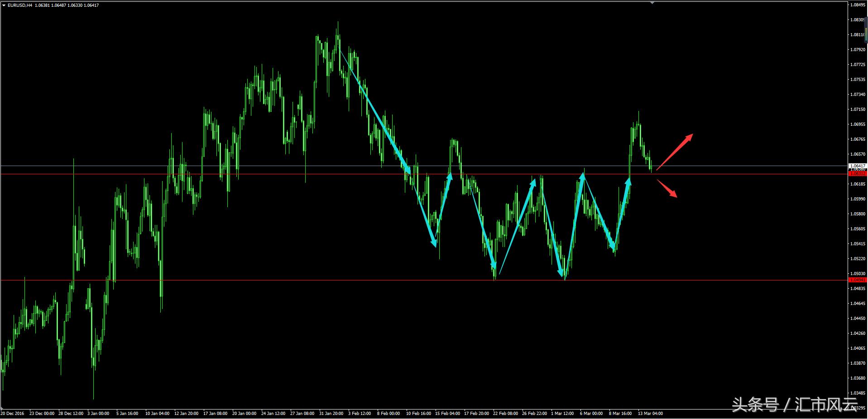The height and width of the screenshot is (419, 868).
Task: Click time axis label 20 Jan 00:00
Action: point(245,414)
